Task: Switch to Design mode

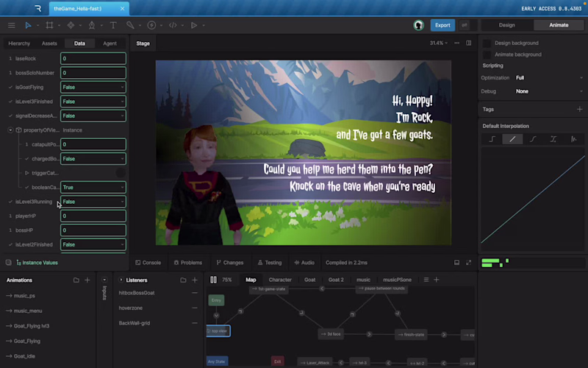Action: [506, 25]
